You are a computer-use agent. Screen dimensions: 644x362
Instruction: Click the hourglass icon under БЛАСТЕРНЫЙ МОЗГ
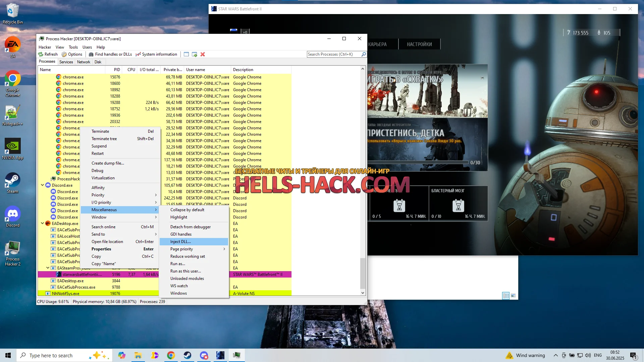pos(458,205)
